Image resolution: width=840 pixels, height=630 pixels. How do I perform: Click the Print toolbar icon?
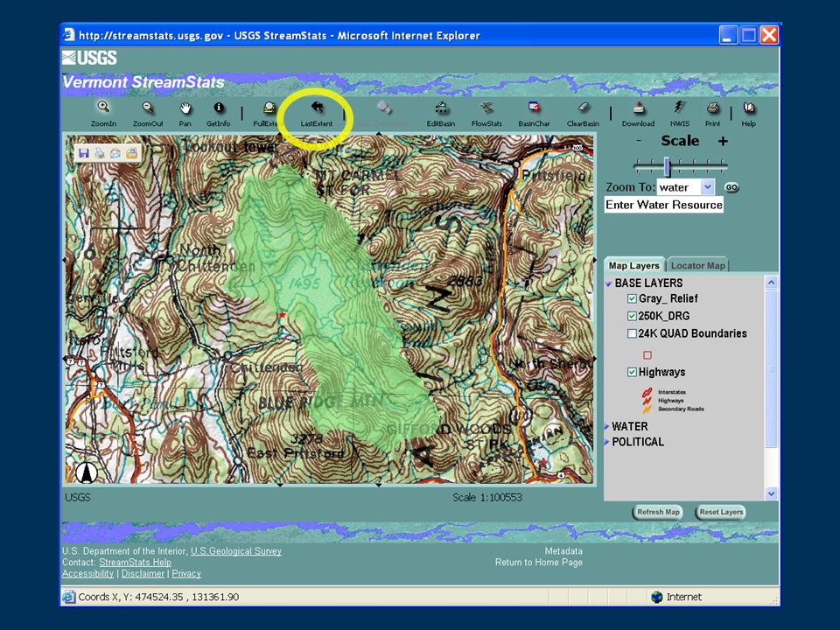(x=712, y=108)
